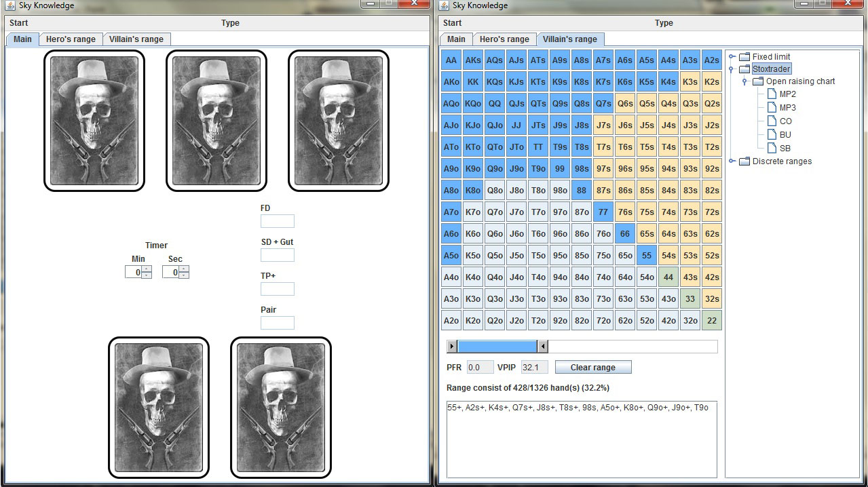Click the Clear range button
The image size is (868, 487).
[x=593, y=367]
